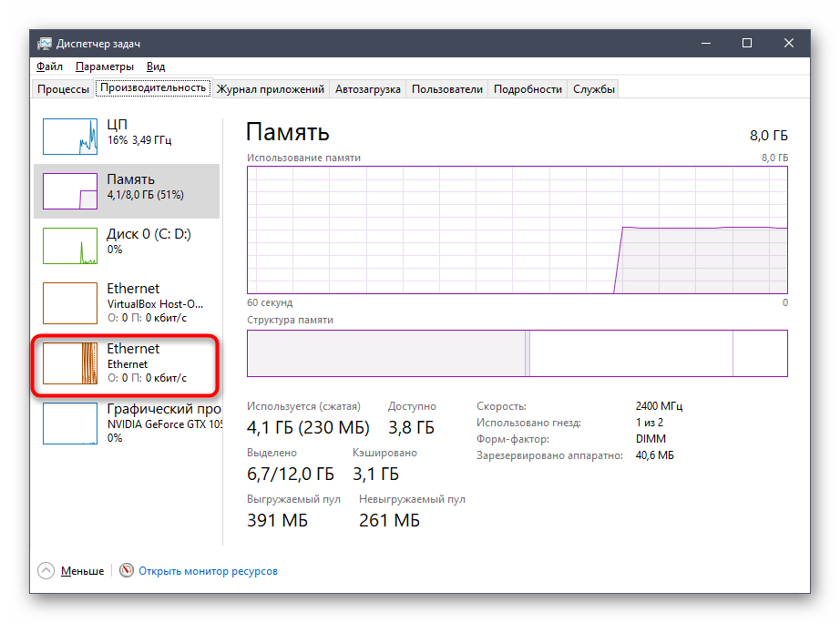This screenshot has height=623, width=840.
Task: Switch to the Журнал приложений tab
Action: pos(271,89)
